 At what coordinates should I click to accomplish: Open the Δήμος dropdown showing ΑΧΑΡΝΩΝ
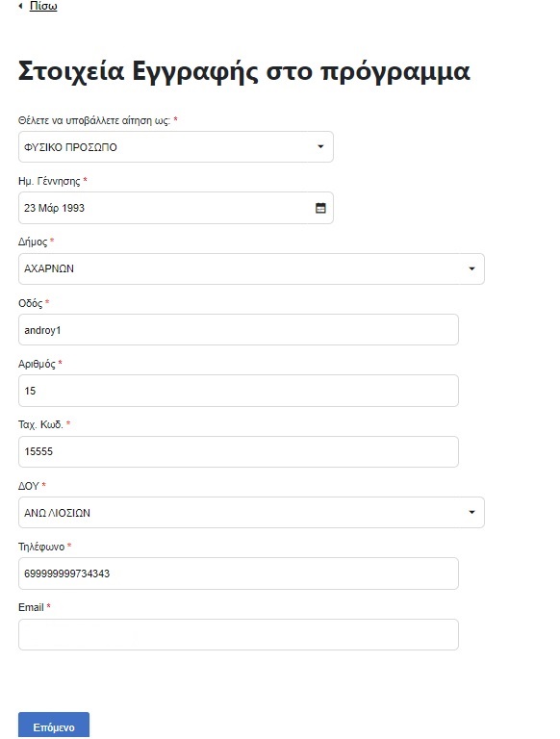point(251,268)
